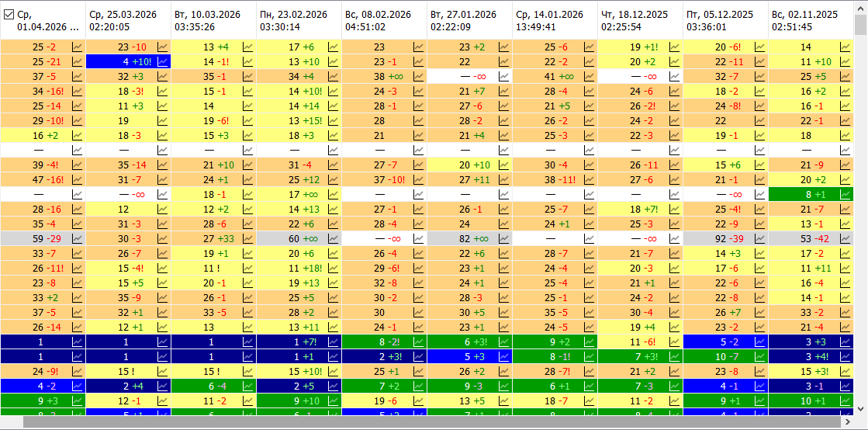Click the Вс, 02.11.2025 column header
Viewport: 868px width, 430px height.
pyautogui.click(x=811, y=20)
